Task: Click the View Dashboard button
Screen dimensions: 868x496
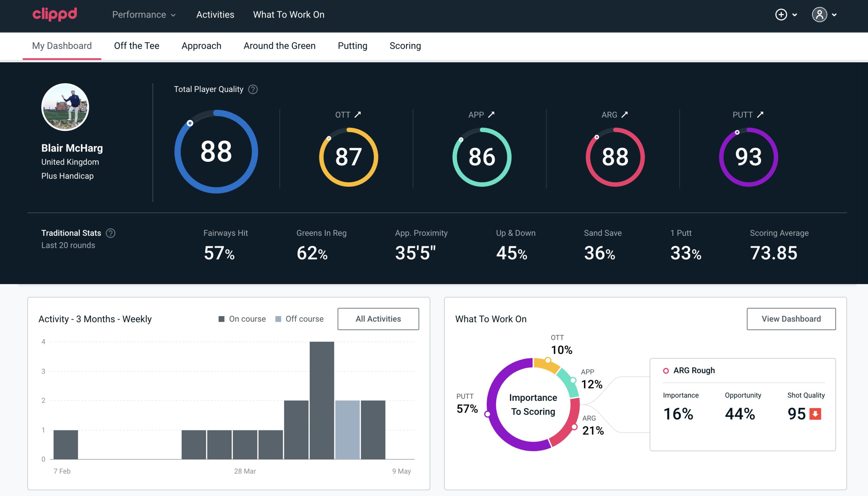Action: (x=791, y=318)
